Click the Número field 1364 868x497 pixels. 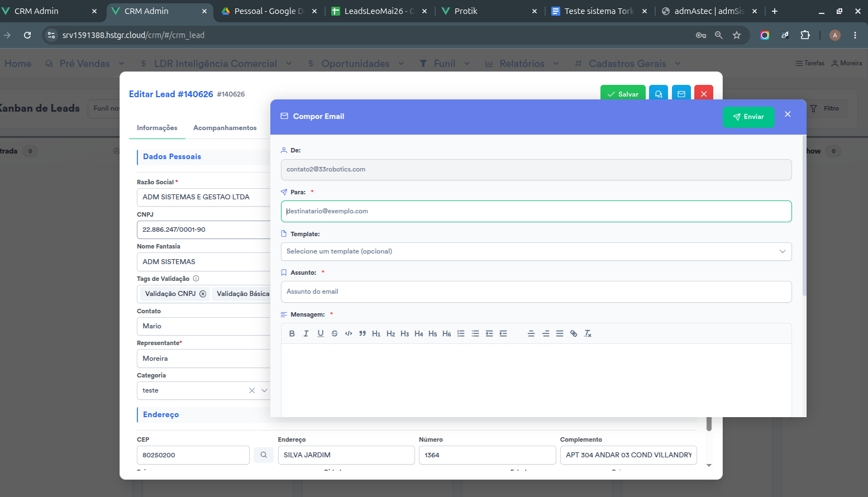(487, 455)
